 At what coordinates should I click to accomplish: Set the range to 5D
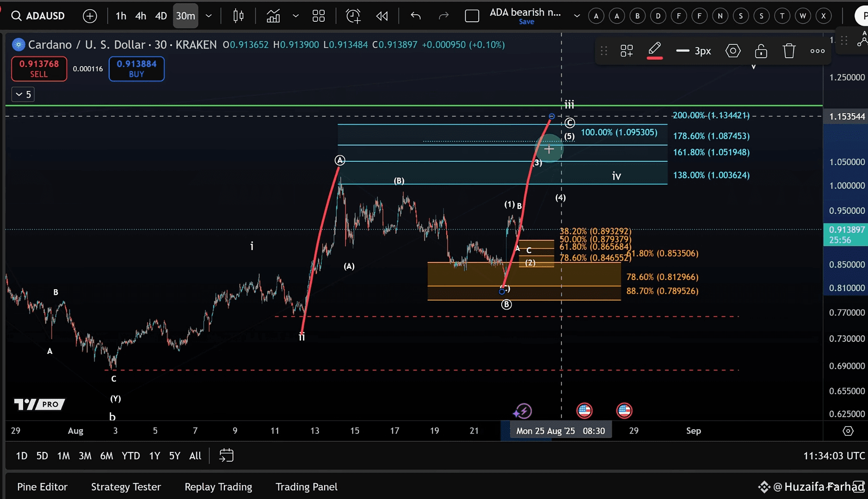(x=42, y=456)
